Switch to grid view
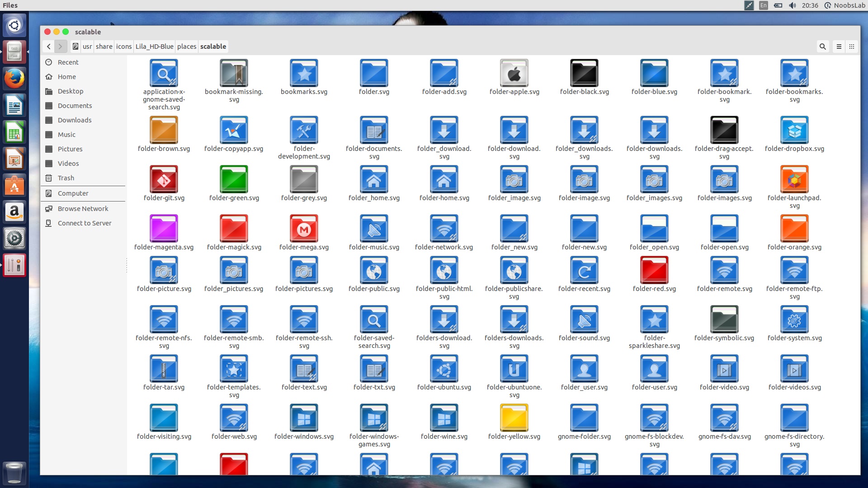Image resolution: width=868 pixels, height=488 pixels. (x=852, y=47)
